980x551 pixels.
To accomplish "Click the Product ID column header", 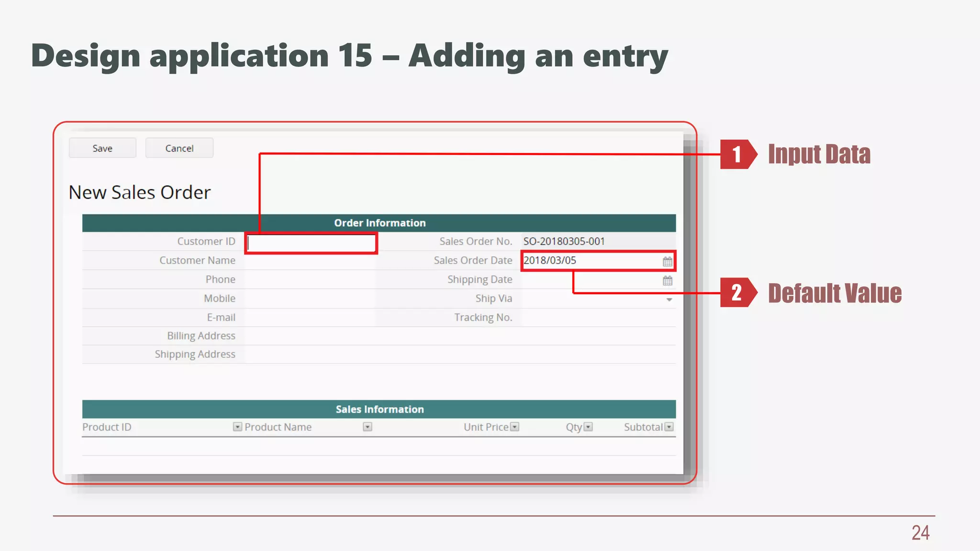I will pos(107,427).
